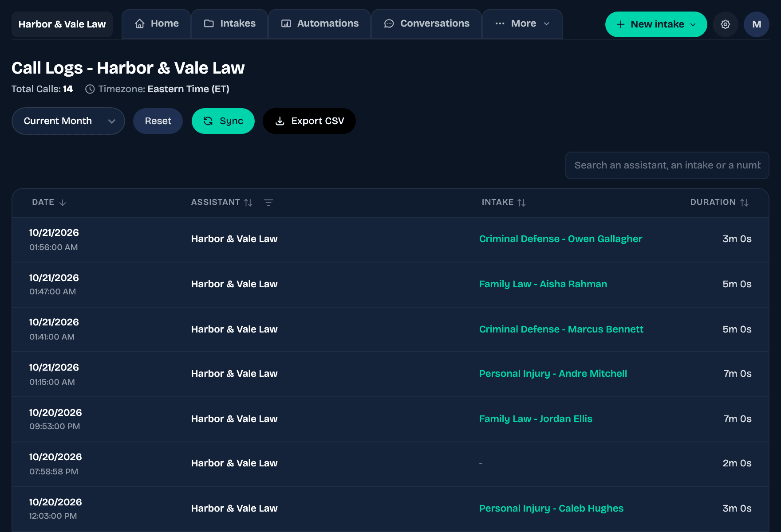
Task: Toggle the Date column sort arrow
Action: point(63,203)
